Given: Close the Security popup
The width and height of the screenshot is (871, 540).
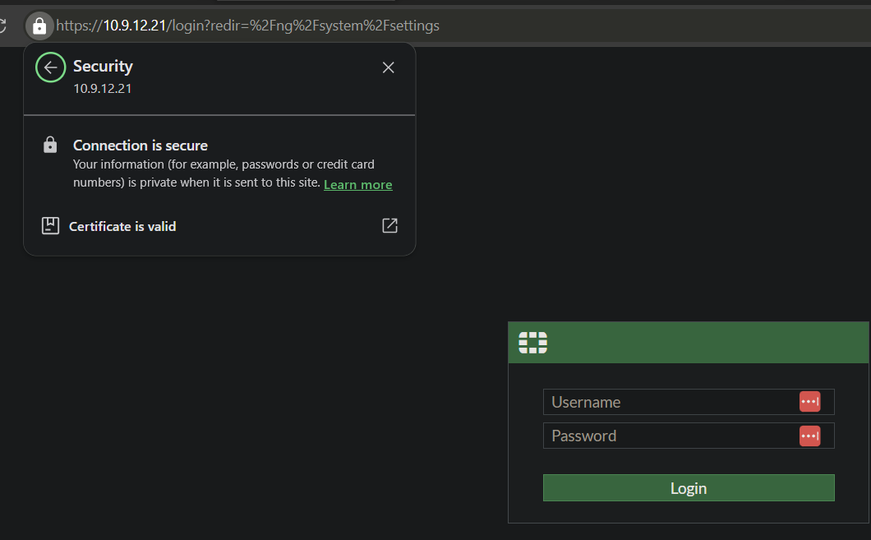Looking at the screenshot, I should (x=388, y=67).
